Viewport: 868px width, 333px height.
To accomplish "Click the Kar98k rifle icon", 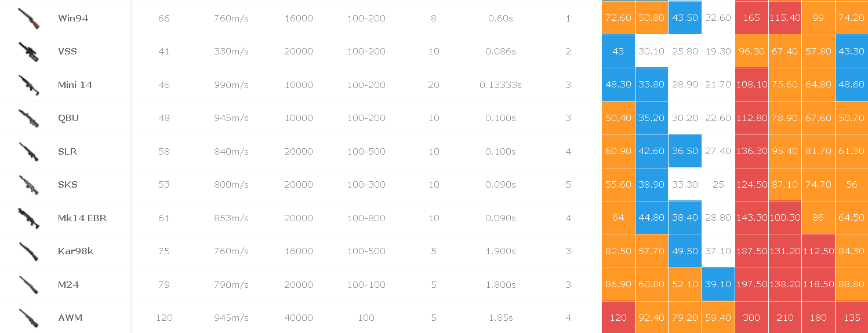I will (x=28, y=251).
